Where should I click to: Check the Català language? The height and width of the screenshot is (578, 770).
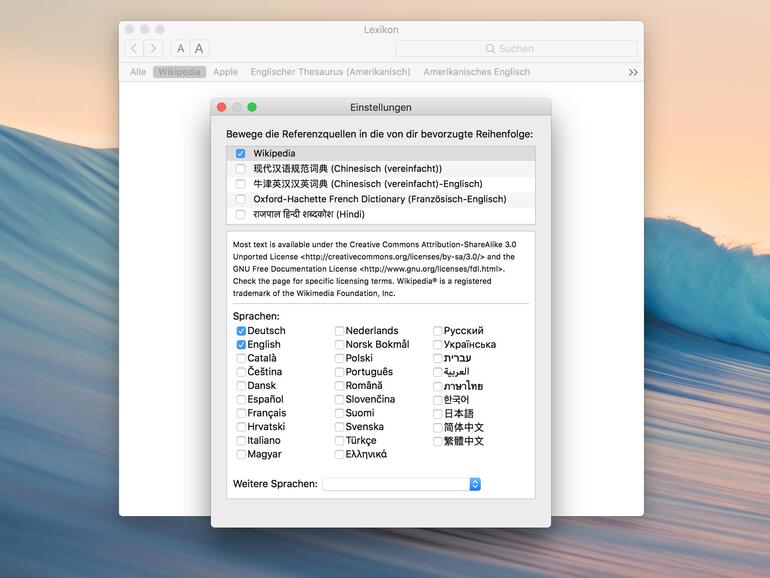(241, 358)
